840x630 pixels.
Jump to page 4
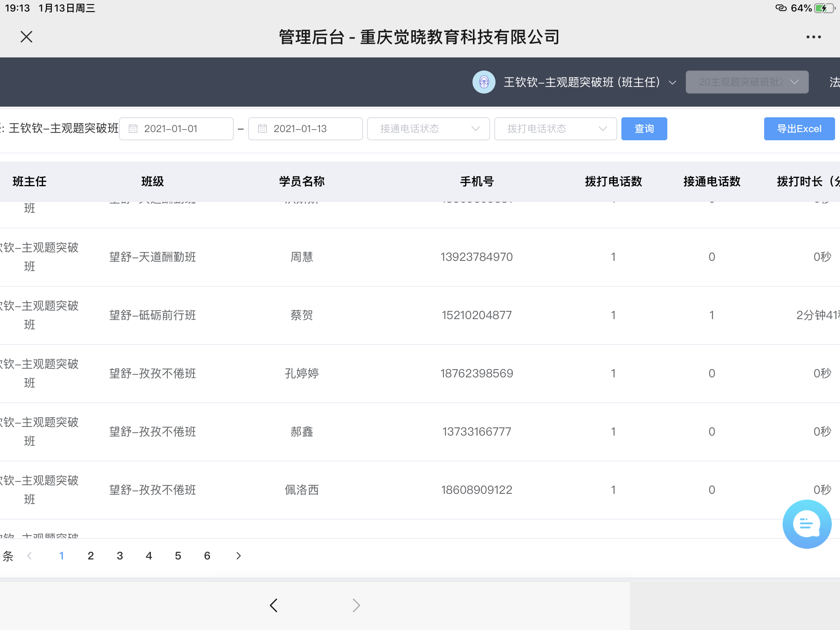[x=149, y=556]
